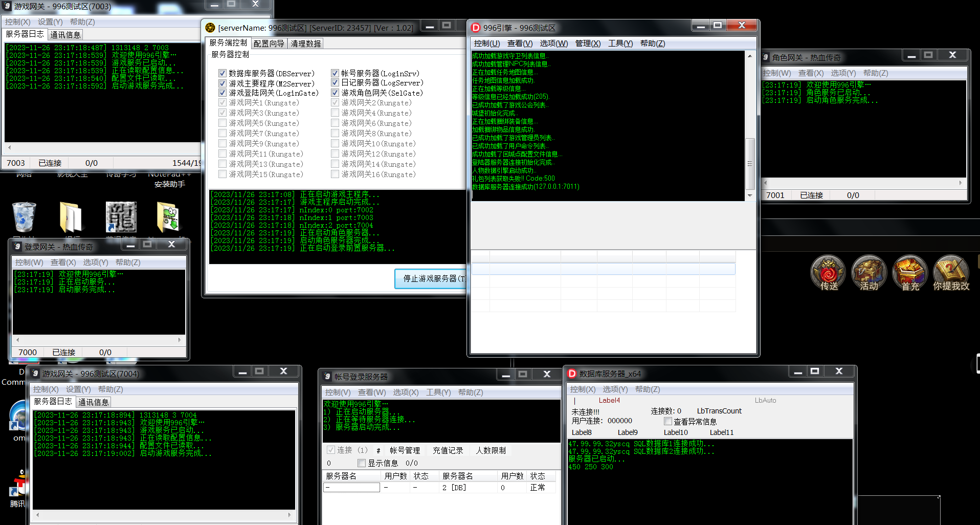980x525 pixels.
Task: Click the 角色网关 window title icon
Action: (766, 57)
